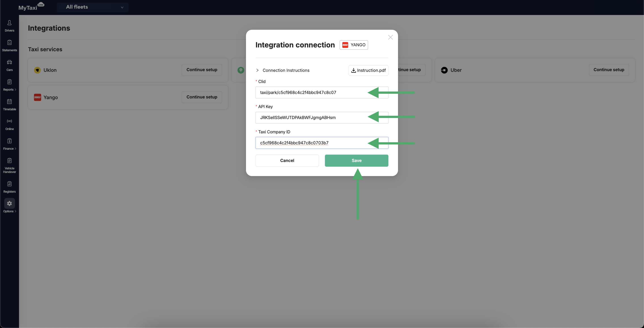Go to Cars in the sidebar
This screenshot has width=644, height=328.
[9, 66]
